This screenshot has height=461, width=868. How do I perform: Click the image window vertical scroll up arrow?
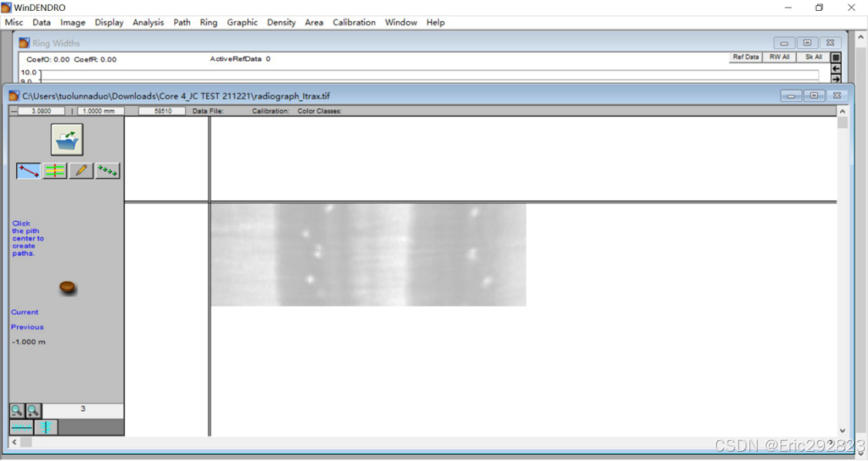pyautogui.click(x=843, y=111)
